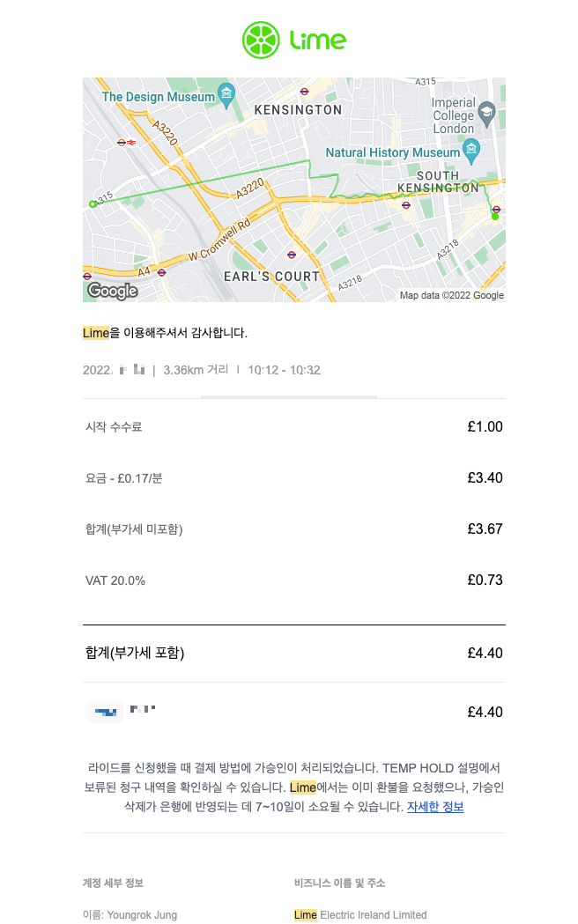
Task: Click Imperial College London graduation cap marker
Action: (x=486, y=114)
